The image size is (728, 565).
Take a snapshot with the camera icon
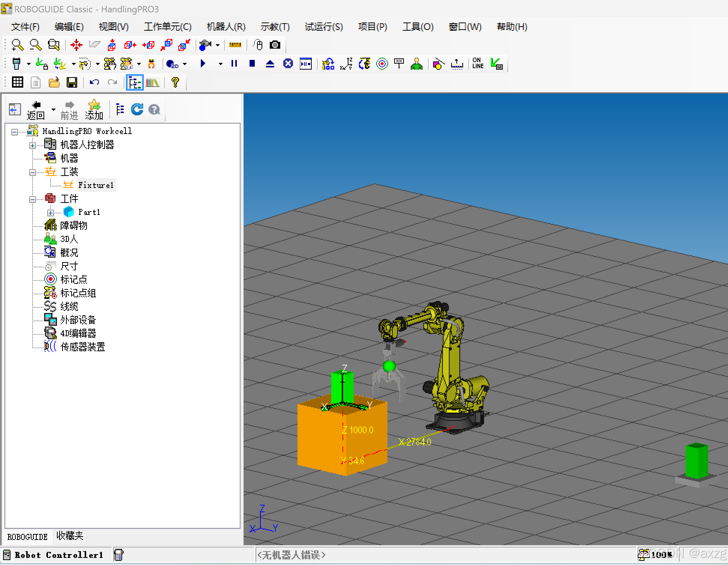pos(275,45)
